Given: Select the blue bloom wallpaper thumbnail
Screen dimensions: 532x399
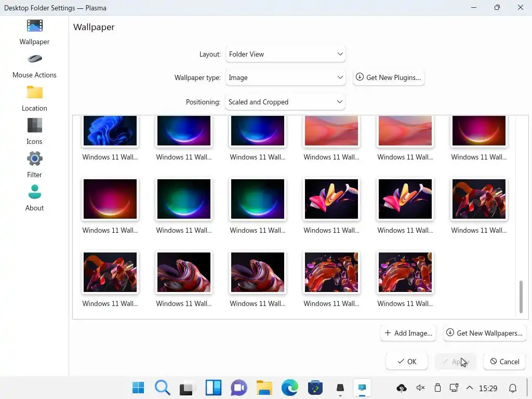Looking at the screenshot, I should coord(110,130).
